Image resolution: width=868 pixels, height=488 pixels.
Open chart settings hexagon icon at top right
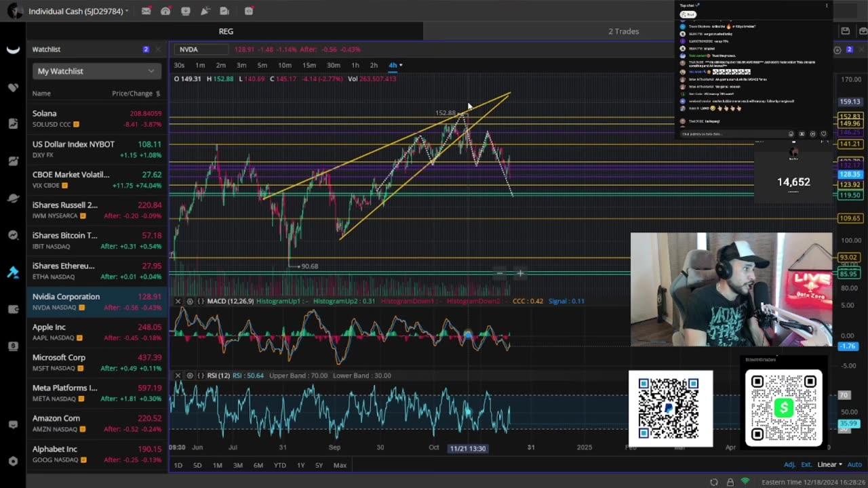point(837,49)
